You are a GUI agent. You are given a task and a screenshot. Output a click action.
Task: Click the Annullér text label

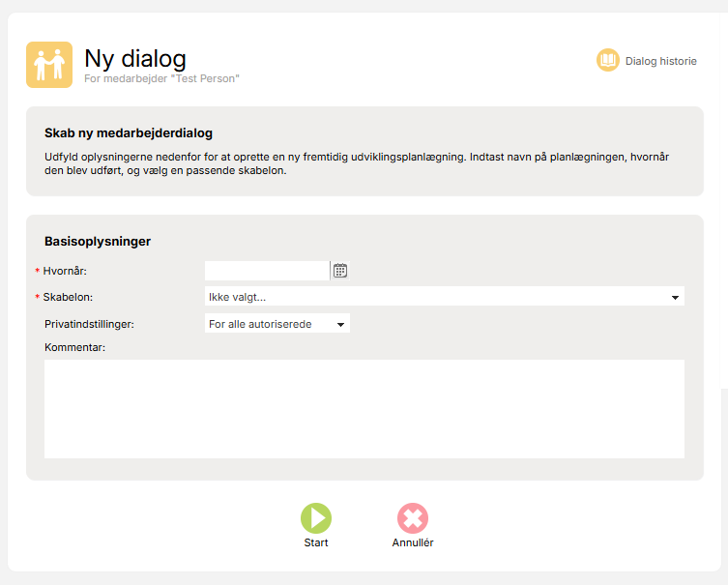[x=413, y=542]
